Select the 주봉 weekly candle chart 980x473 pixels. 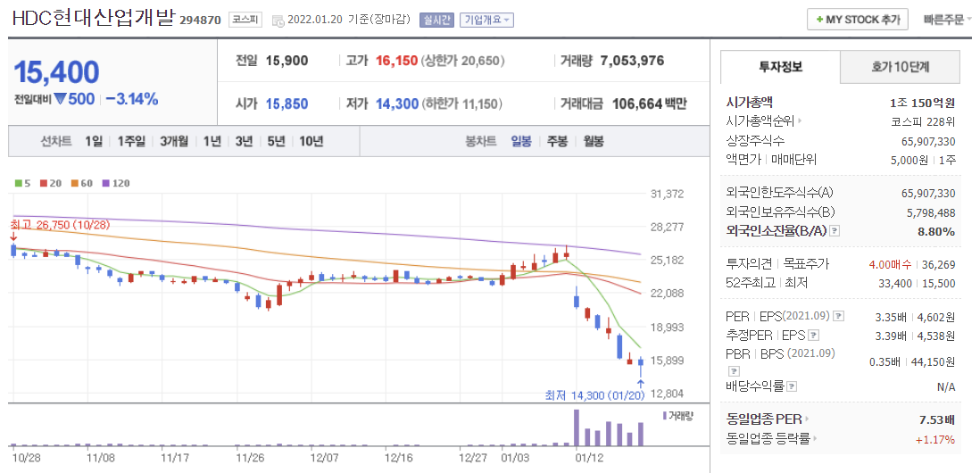click(x=557, y=142)
